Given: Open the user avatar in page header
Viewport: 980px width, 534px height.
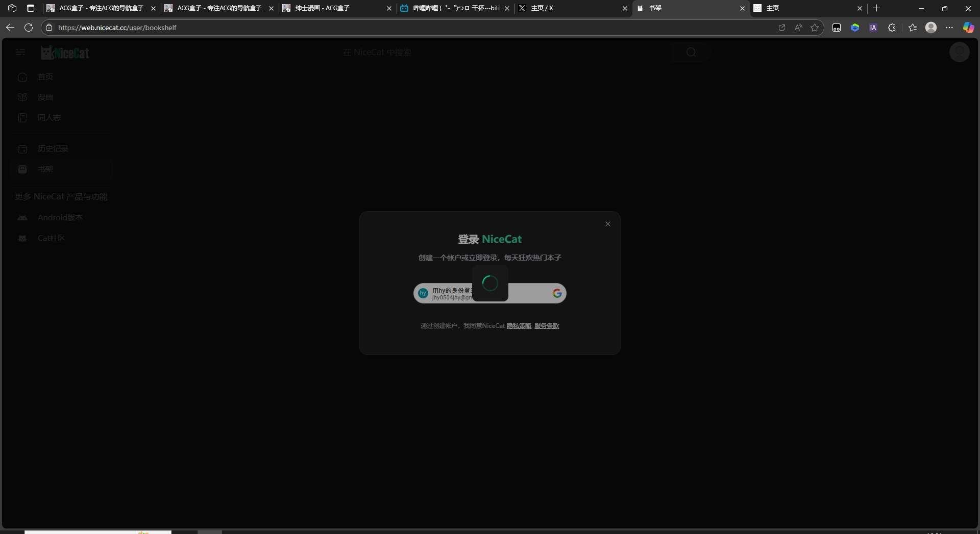Looking at the screenshot, I should click(x=959, y=52).
